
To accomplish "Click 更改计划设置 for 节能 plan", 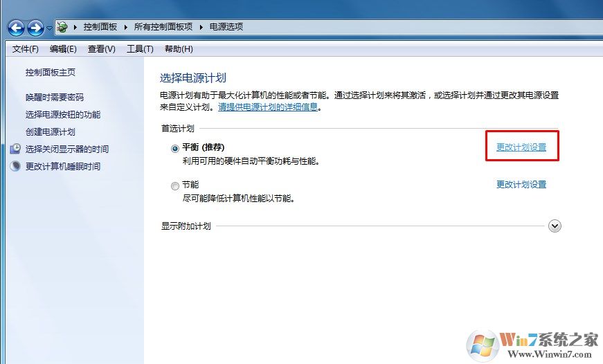I will coord(521,185).
